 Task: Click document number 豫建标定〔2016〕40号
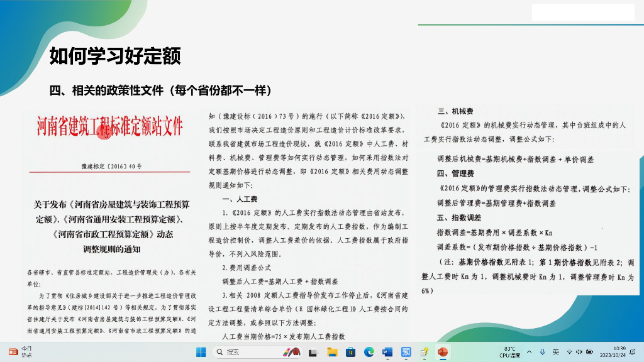pos(112,166)
